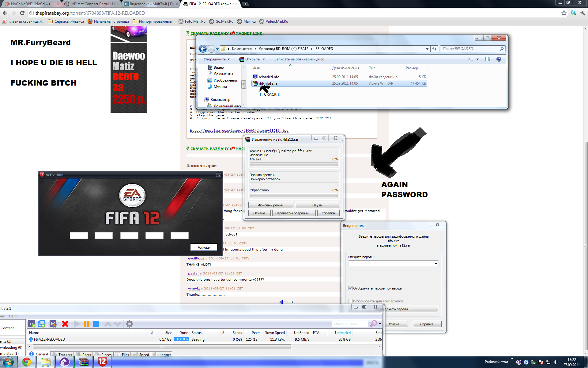Open the recent pages dropdown in Explorer
This screenshot has height=368, width=588.
point(217,49)
